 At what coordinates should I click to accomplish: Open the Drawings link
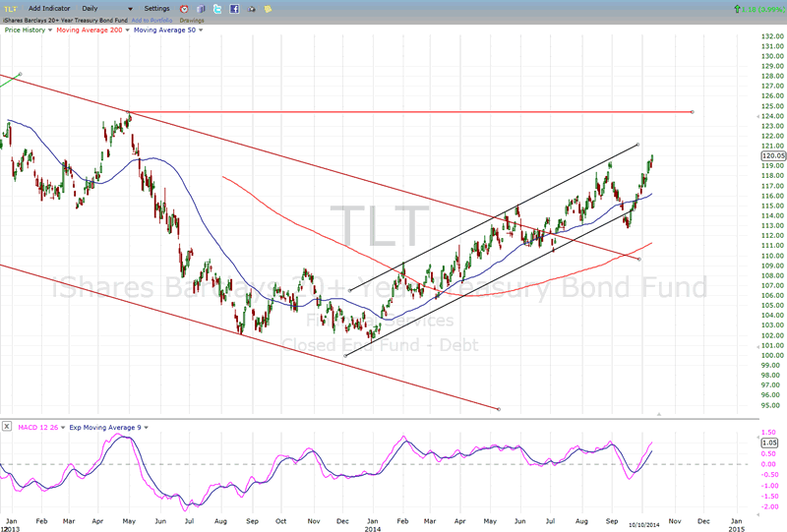tap(192, 21)
